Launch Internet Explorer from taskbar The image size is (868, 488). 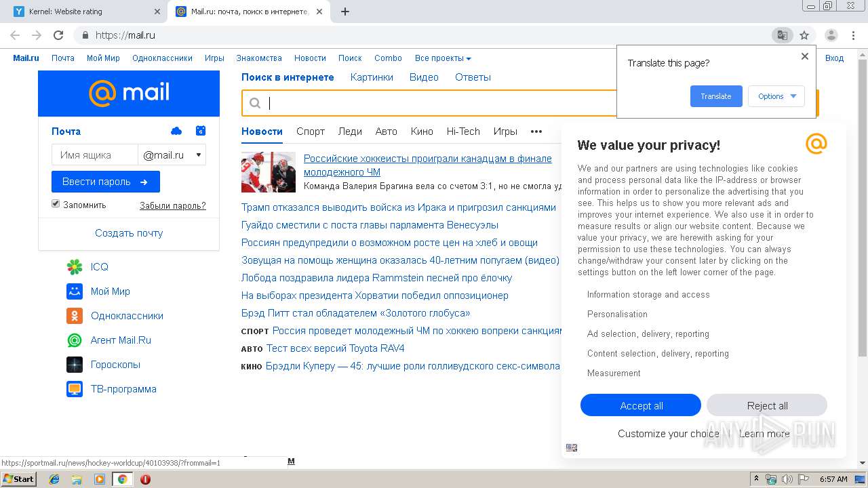tap(54, 479)
